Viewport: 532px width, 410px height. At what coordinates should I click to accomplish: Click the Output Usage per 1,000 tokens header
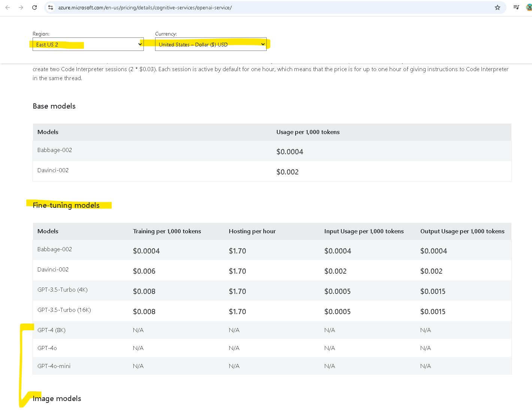[462, 231]
